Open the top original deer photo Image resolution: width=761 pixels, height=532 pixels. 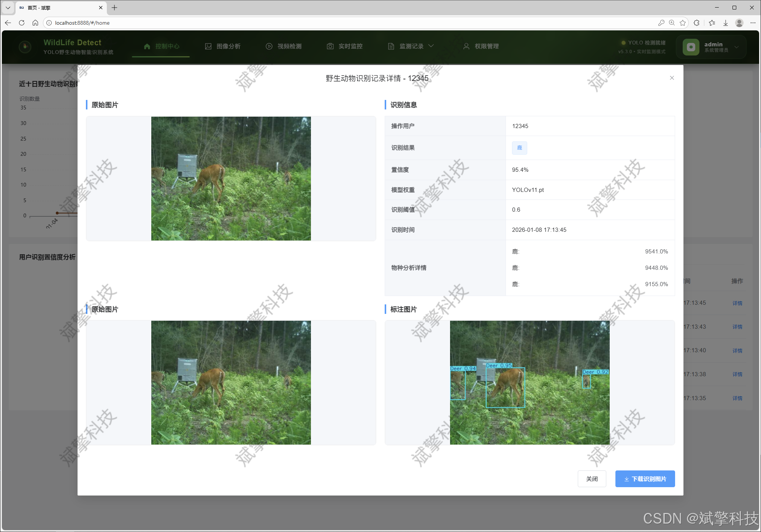(231, 178)
